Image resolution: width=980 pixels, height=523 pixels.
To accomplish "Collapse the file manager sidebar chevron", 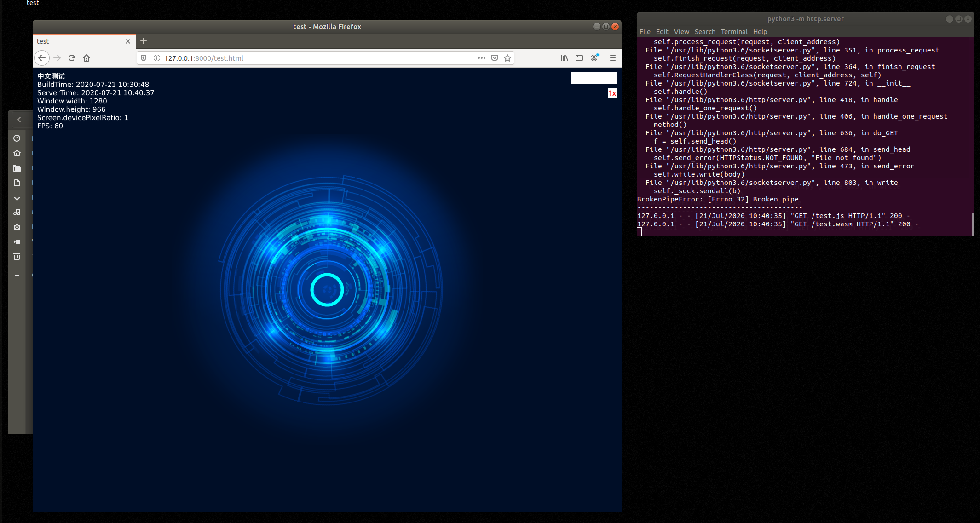I will [x=19, y=119].
